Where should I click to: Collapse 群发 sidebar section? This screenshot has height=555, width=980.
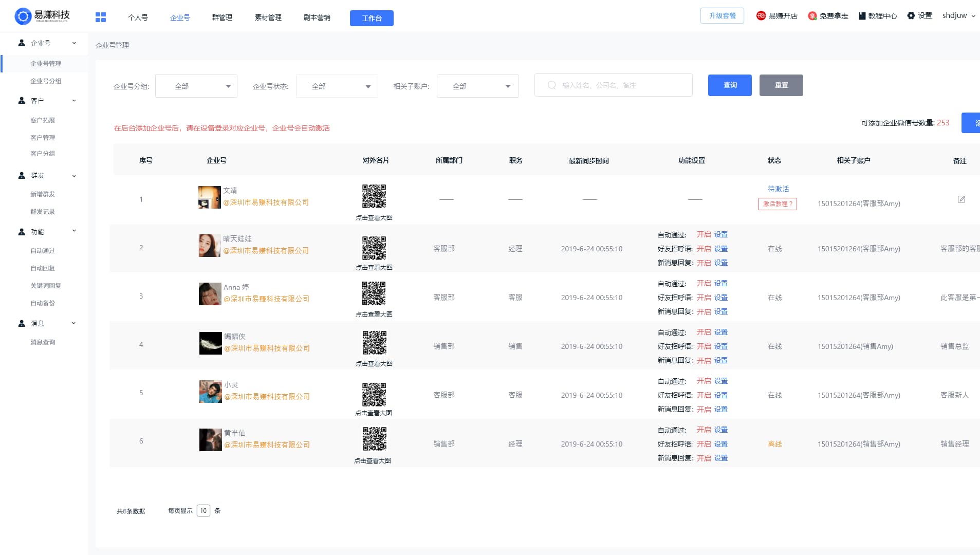coord(74,176)
